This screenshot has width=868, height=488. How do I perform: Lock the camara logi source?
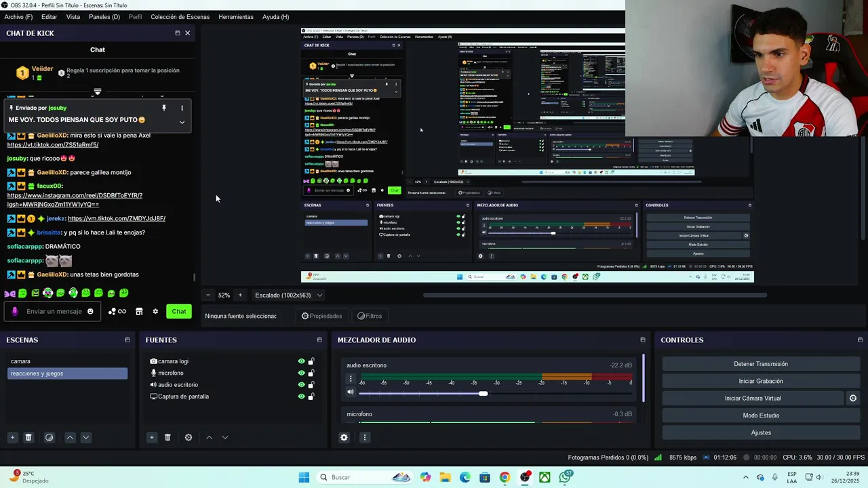[x=311, y=361]
